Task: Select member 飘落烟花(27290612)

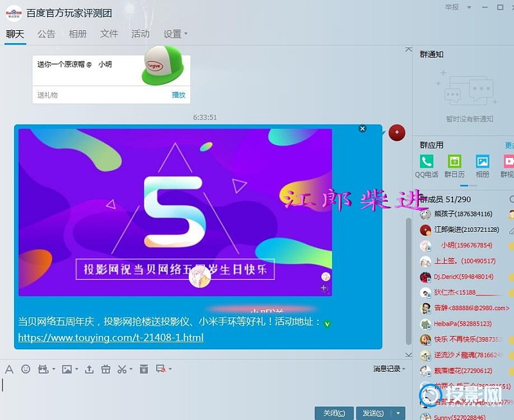Action: [x=463, y=371]
